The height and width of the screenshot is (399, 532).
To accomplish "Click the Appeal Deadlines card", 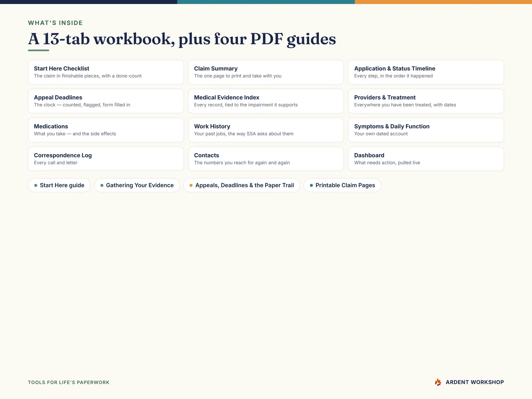I will [x=106, y=101].
